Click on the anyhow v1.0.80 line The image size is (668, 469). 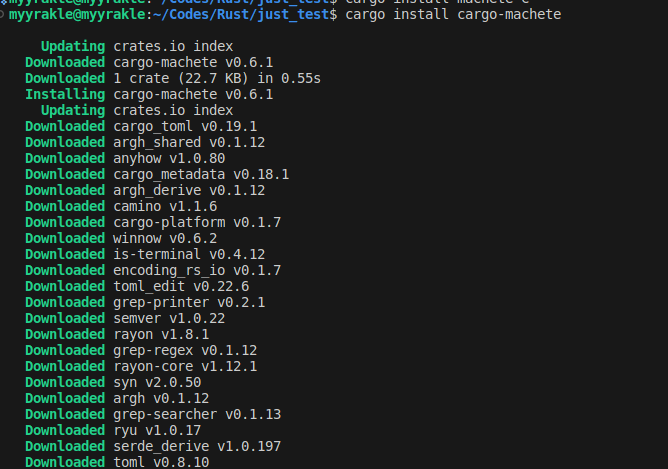(x=169, y=158)
